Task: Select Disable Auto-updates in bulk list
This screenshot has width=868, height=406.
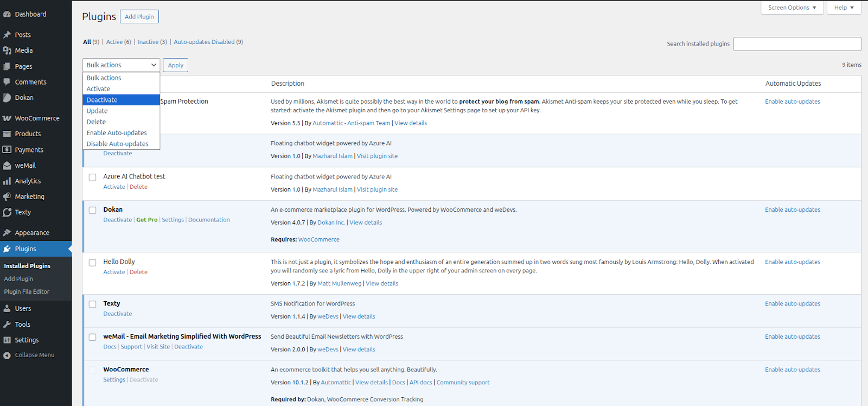Action: 121,144
